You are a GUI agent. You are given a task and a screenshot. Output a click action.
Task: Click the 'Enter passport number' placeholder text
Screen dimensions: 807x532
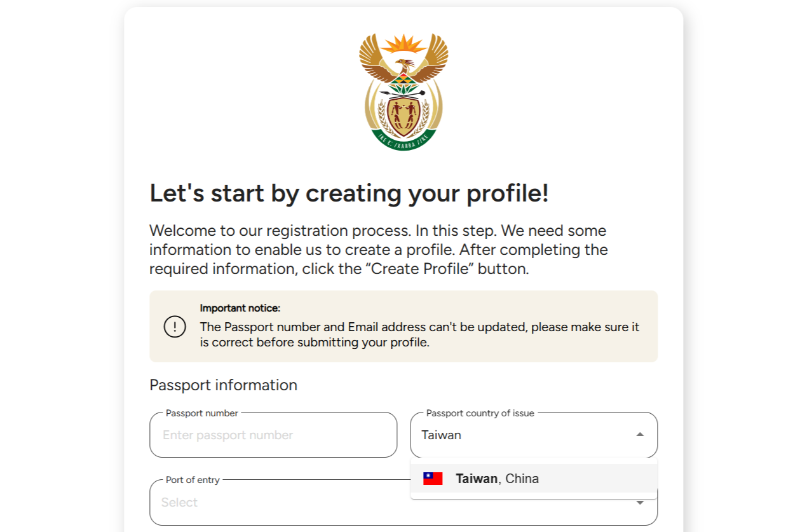coord(227,435)
